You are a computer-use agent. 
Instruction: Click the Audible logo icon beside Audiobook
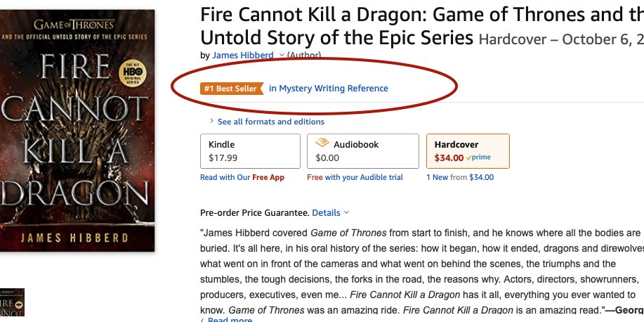[322, 144]
